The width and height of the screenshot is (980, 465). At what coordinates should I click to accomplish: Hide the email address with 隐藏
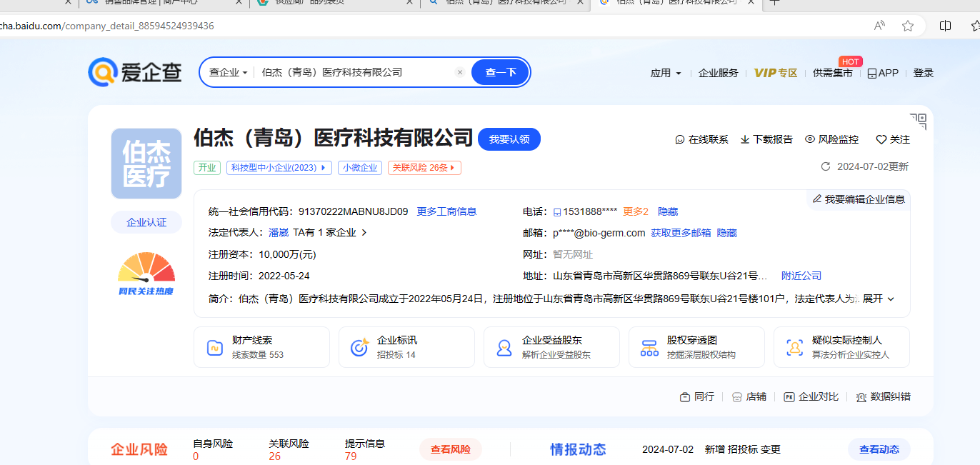pos(727,233)
